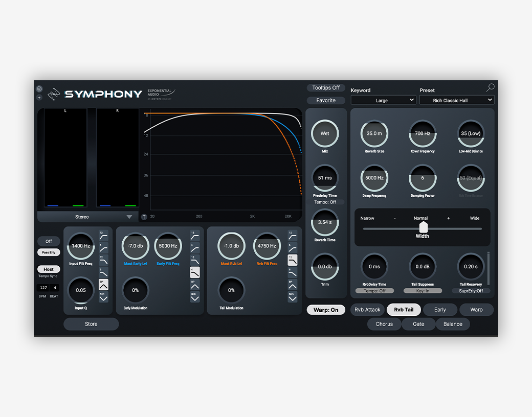532x417 pixels.
Task: Select the 12 dB low-pass input filter icon
Action: pyautogui.click(x=103, y=260)
